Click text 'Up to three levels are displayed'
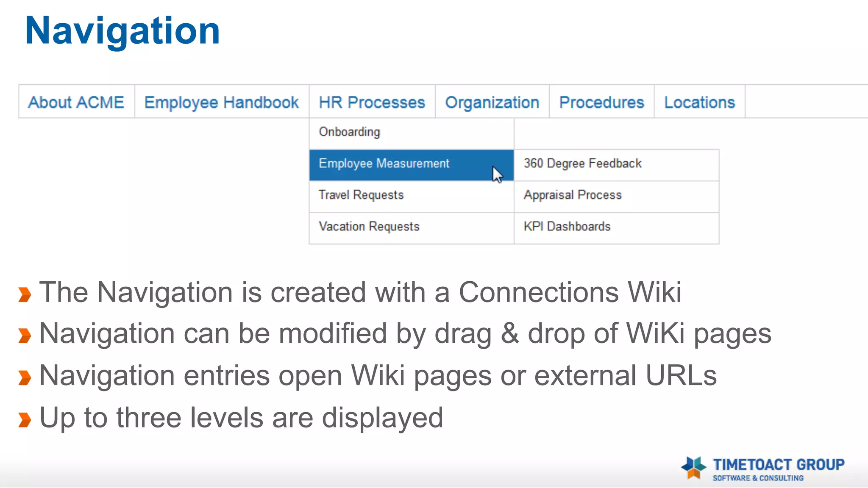Screen dimensions: 868x488 click(x=241, y=418)
